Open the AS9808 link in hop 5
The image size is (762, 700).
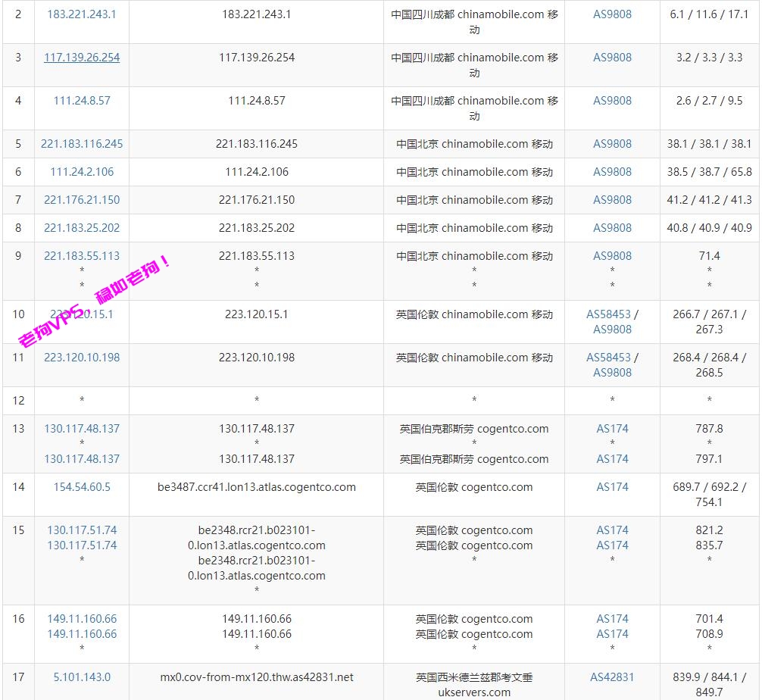[612, 144]
